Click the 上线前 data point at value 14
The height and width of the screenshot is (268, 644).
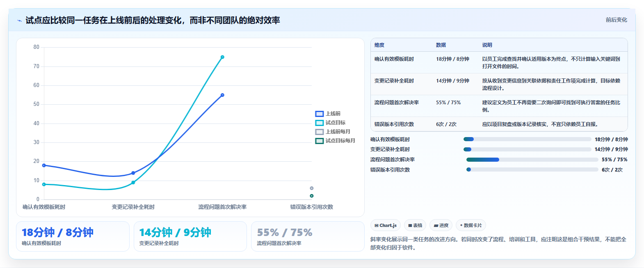click(133, 173)
